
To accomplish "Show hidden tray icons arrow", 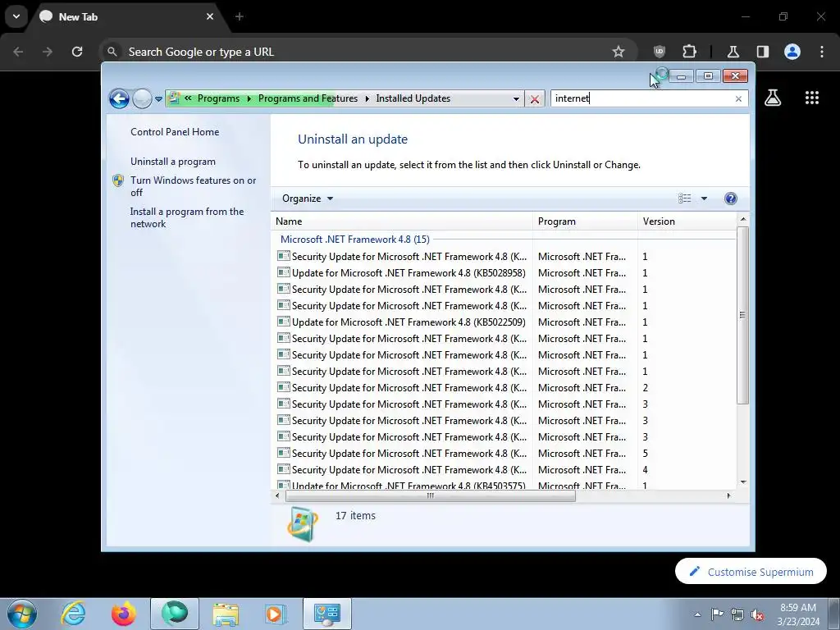I will (697, 614).
